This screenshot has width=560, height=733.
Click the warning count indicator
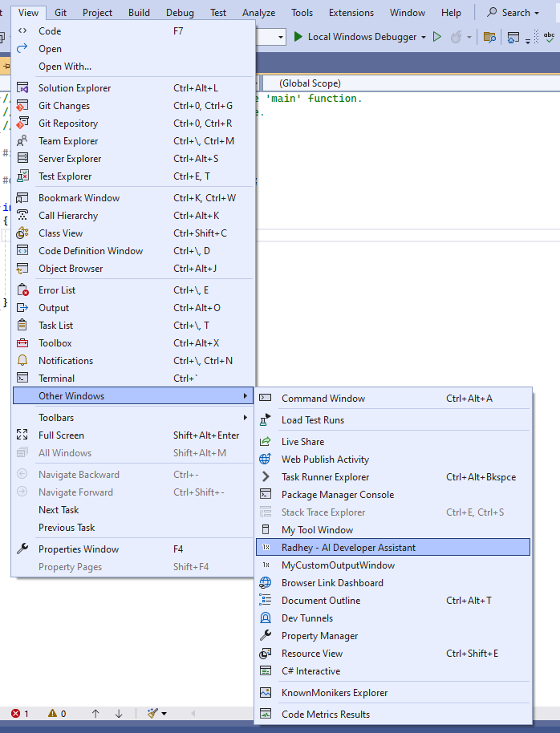(x=57, y=714)
